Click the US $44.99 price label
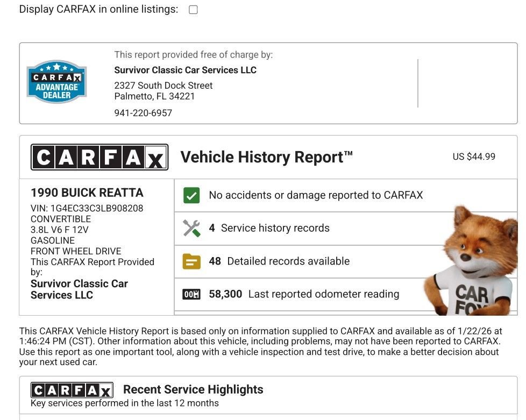The width and height of the screenshot is (526, 420). coord(473,156)
